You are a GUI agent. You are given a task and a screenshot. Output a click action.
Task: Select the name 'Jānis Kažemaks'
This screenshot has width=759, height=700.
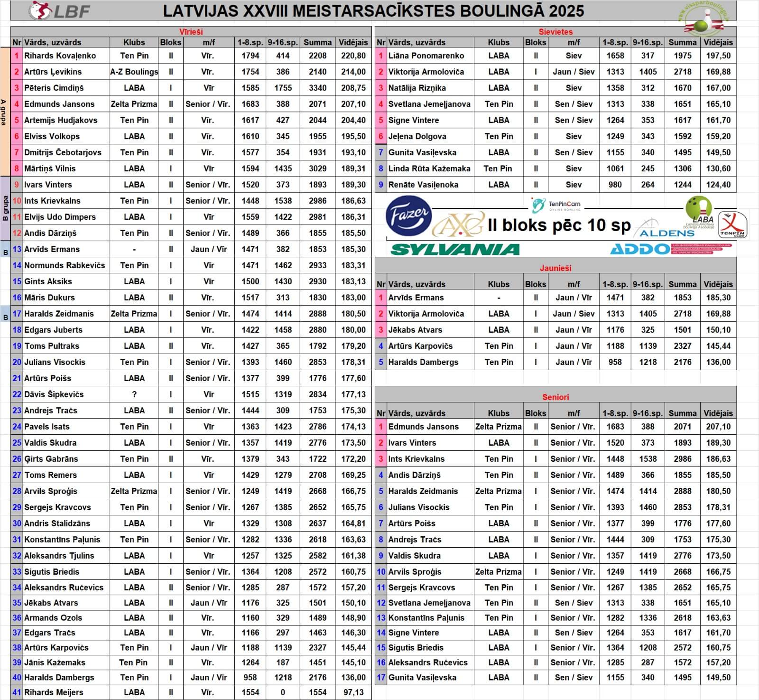(x=55, y=663)
